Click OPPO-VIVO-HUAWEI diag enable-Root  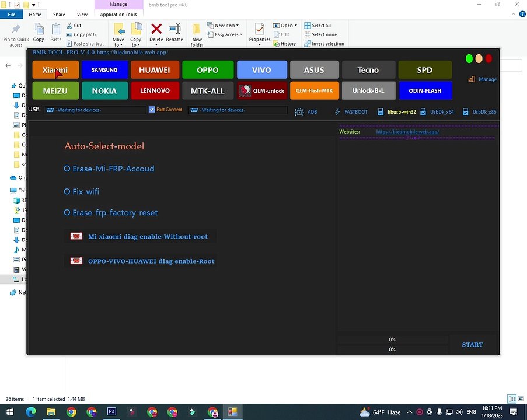pos(140,261)
